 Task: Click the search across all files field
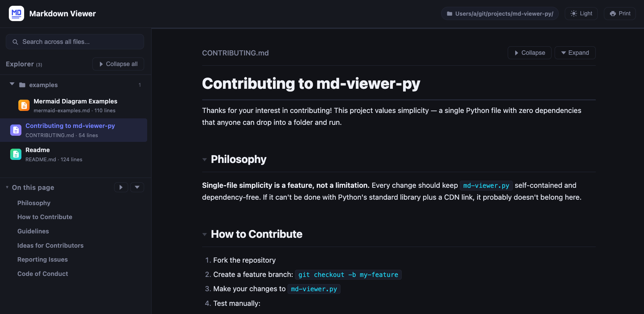(x=74, y=42)
